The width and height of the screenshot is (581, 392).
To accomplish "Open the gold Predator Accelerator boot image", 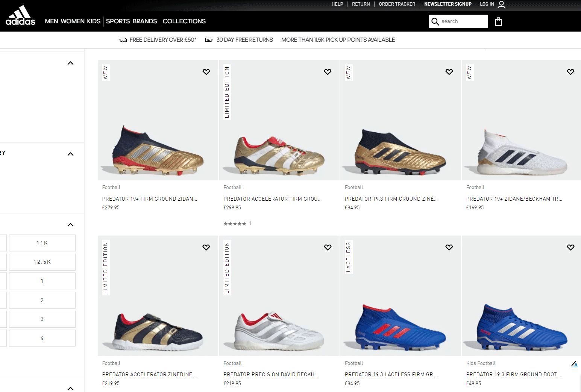I will coord(279,120).
